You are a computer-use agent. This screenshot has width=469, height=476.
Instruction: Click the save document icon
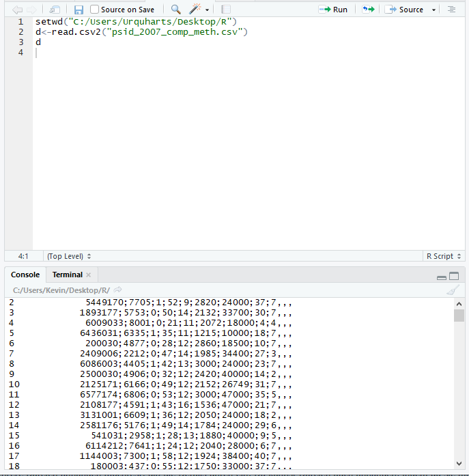click(x=79, y=10)
